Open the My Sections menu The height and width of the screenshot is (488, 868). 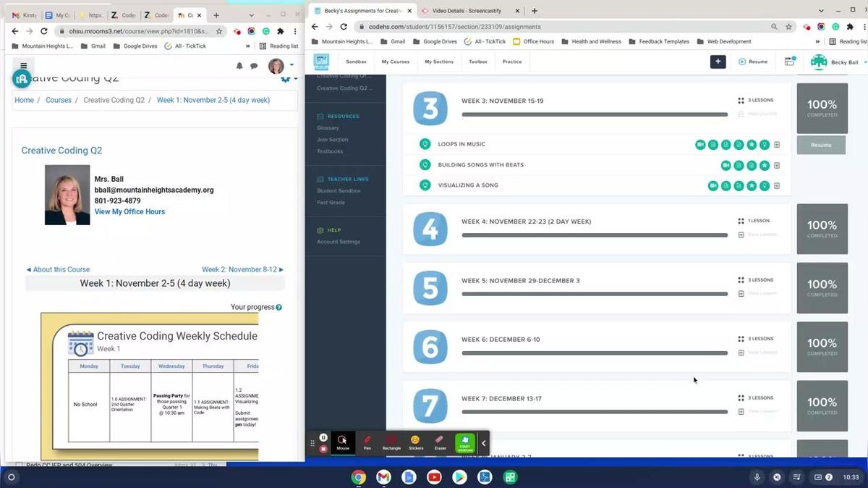click(x=439, y=62)
